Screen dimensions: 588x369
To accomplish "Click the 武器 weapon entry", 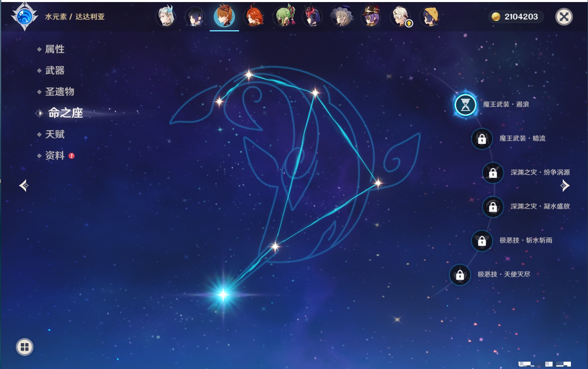I will coord(55,71).
